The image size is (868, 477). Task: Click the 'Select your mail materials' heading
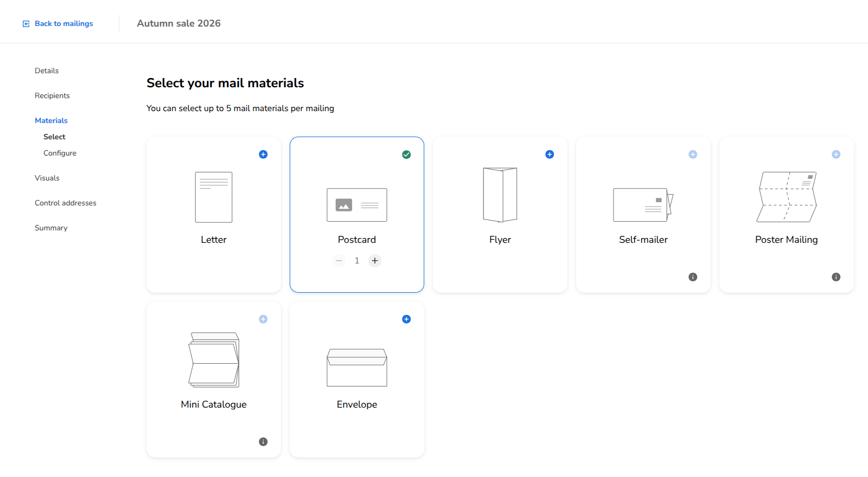click(x=225, y=83)
